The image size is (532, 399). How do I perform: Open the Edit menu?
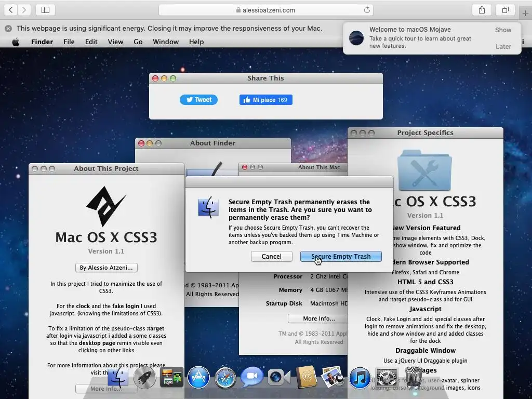tap(91, 42)
